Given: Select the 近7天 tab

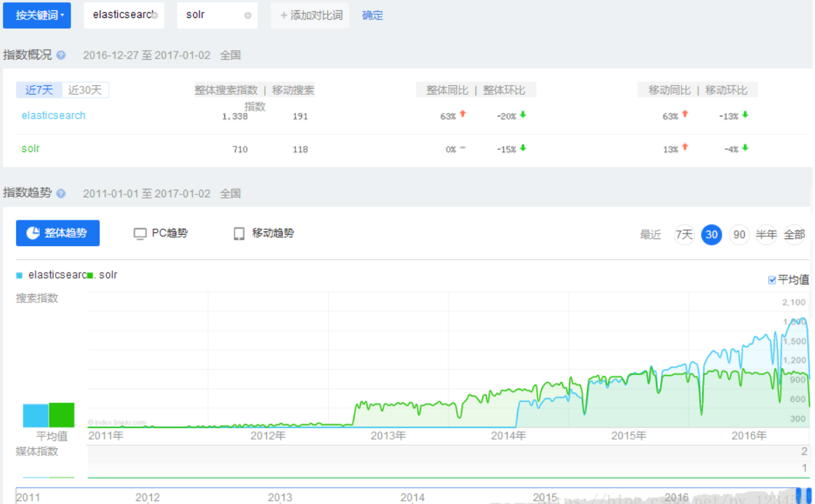Looking at the screenshot, I should pyautogui.click(x=39, y=90).
